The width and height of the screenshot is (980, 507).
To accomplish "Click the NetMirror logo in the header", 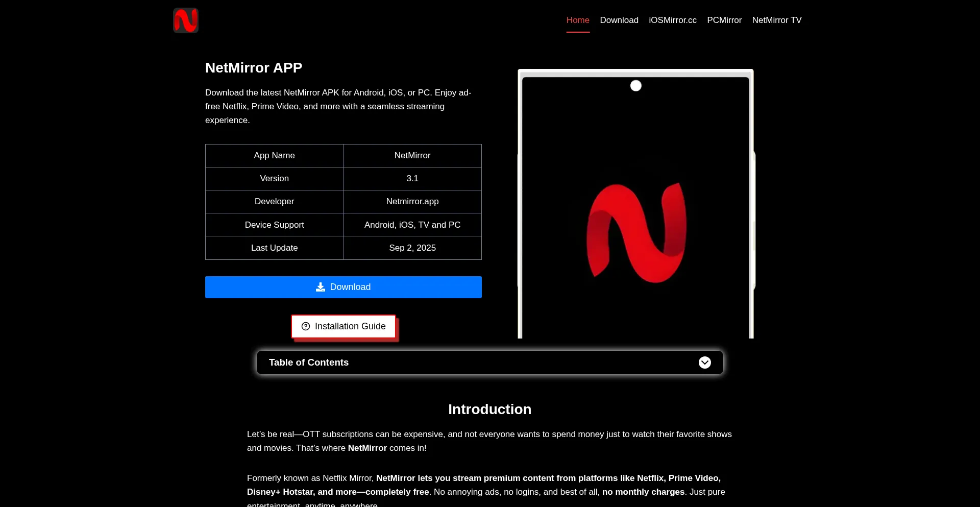I will click(186, 20).
